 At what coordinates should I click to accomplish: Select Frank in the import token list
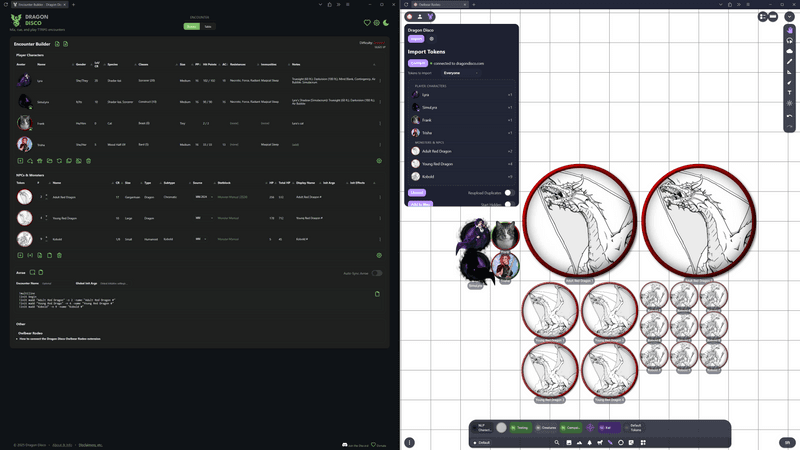[x=462, y=120]
